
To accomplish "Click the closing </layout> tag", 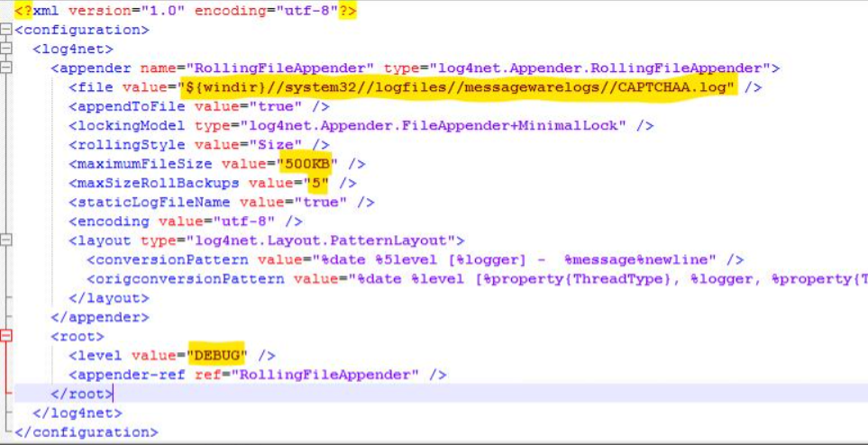I will click(x=109, y=298).
